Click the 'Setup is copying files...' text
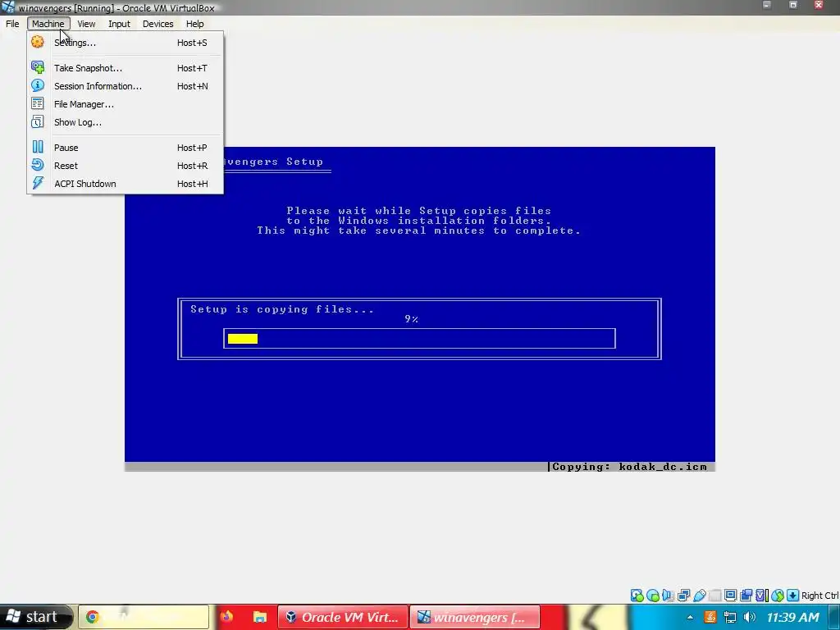 282,309
